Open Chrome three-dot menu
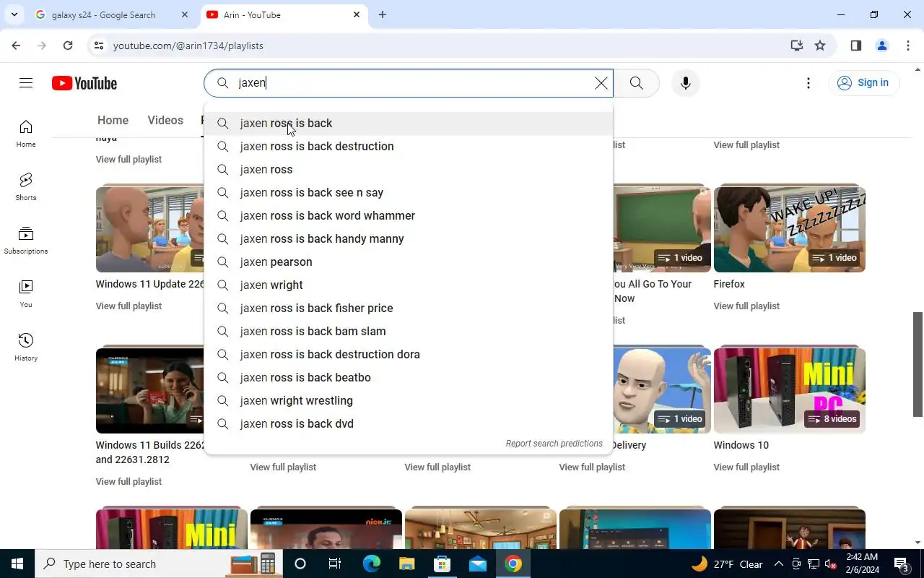The image size is (924, 578). pyautogui.click(x=908, y=46)
